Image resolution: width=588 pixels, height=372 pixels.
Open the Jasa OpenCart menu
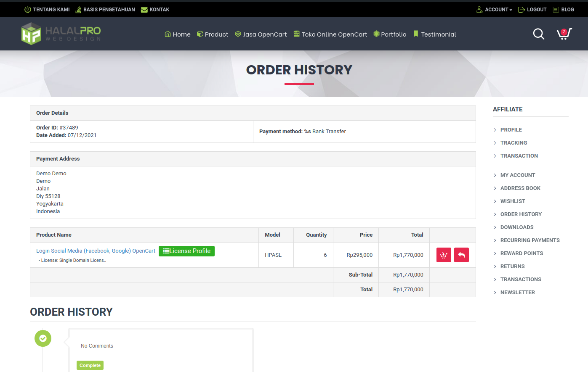261,34
